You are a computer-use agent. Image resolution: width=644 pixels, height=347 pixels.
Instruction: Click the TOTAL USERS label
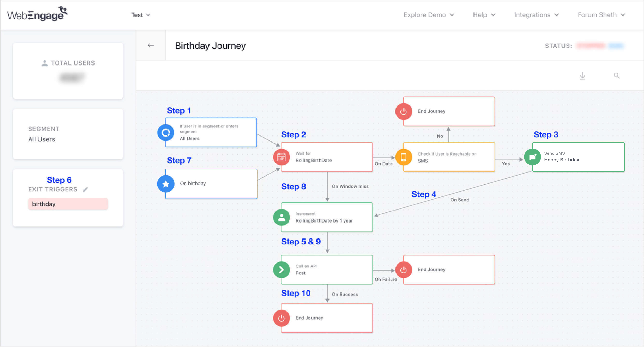click(73, 63)
